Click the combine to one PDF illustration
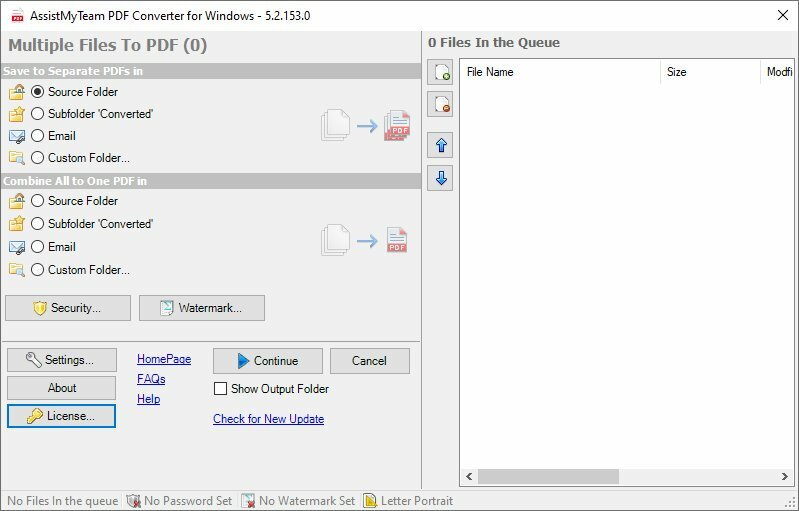Screen dimensions: 799x511 pos(366,240)
